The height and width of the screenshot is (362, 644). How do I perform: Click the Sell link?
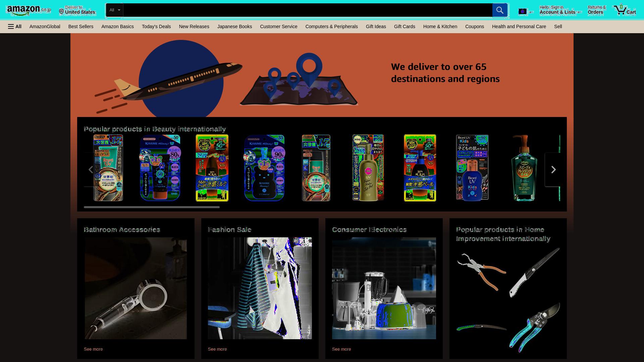tap(558, 26)
